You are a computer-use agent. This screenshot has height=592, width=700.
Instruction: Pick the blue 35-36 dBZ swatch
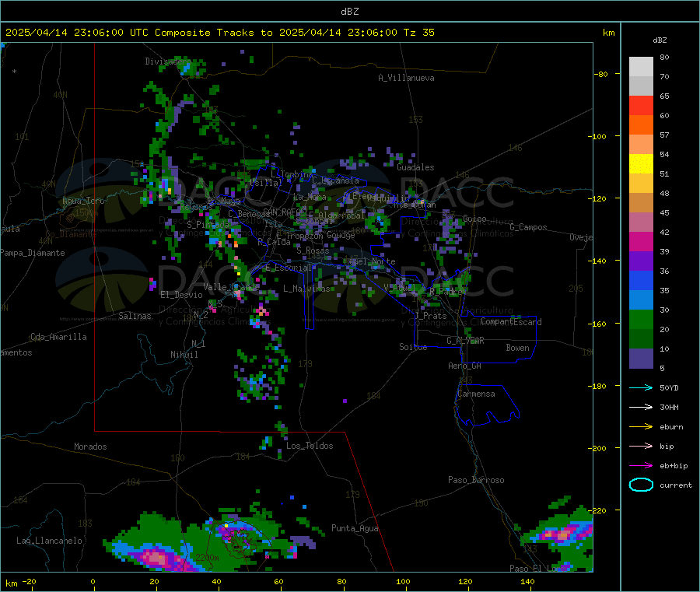[641, 280]
